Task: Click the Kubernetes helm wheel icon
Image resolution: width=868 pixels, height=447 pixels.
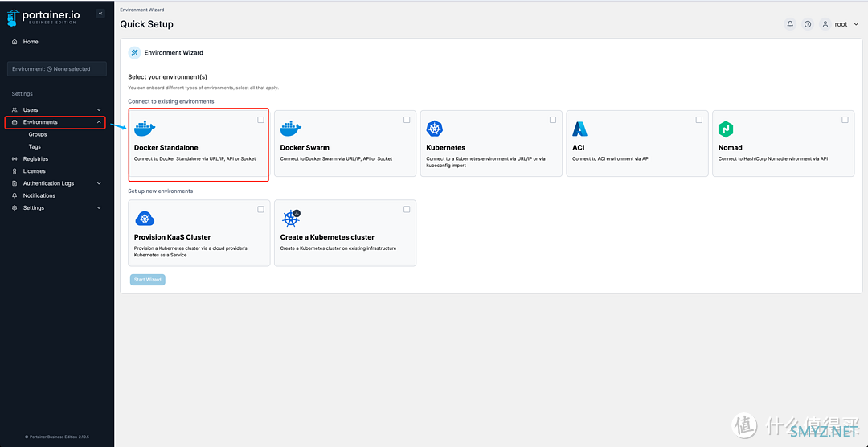Action: click(435, 129)
